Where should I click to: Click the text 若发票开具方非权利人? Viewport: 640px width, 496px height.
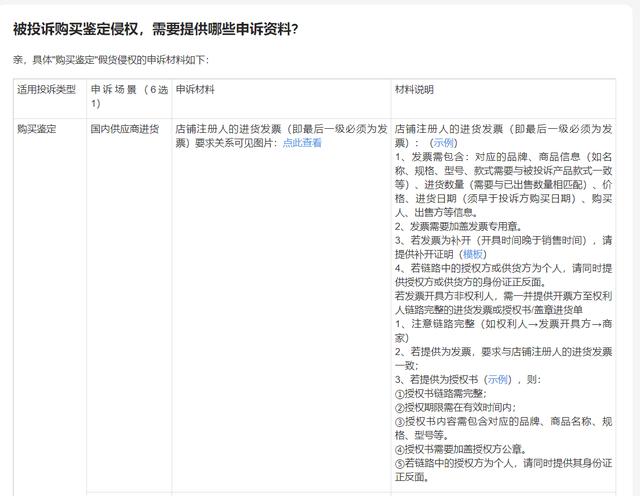pyautogui.click(x=446, y=296)
